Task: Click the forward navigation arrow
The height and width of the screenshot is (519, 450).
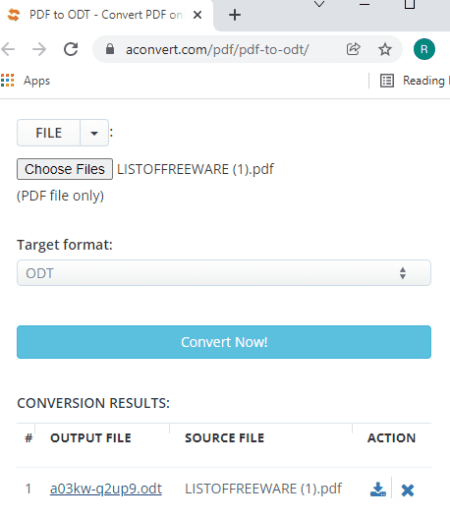Action: tap(39, 49)
